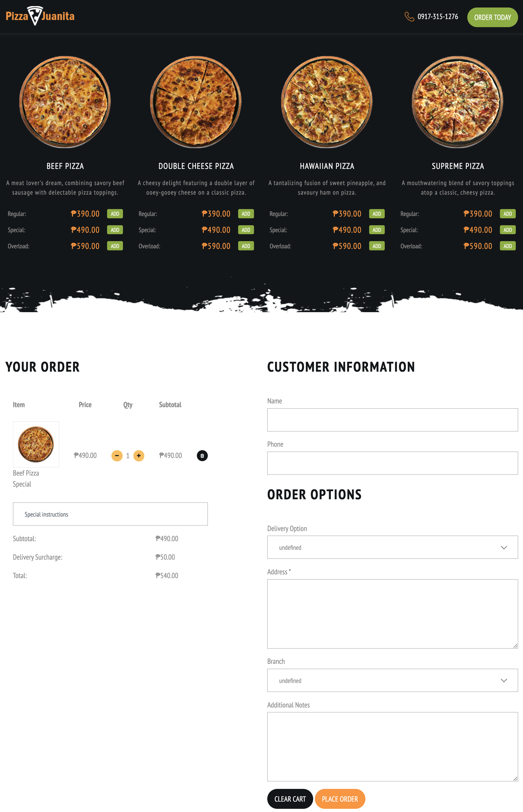Click the Double Cheese Pizza image
This screenshot has width=523, height=812.
coord(196,102)
